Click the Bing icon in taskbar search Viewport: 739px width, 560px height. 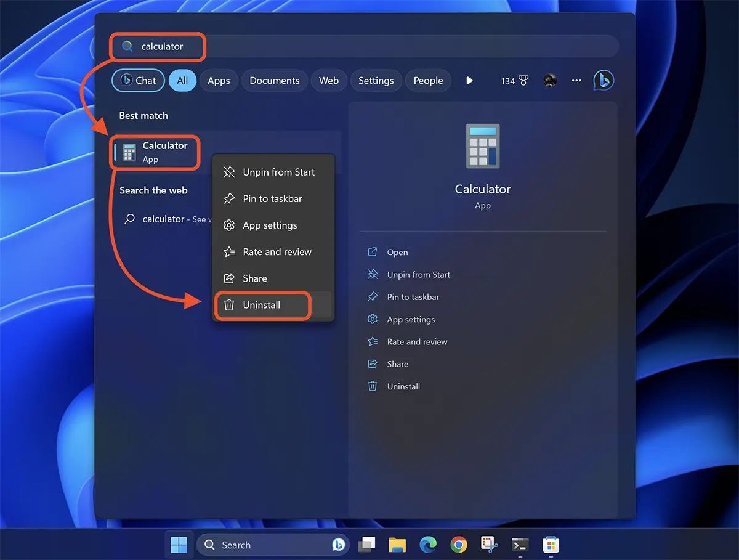click(x=337, y=545)
